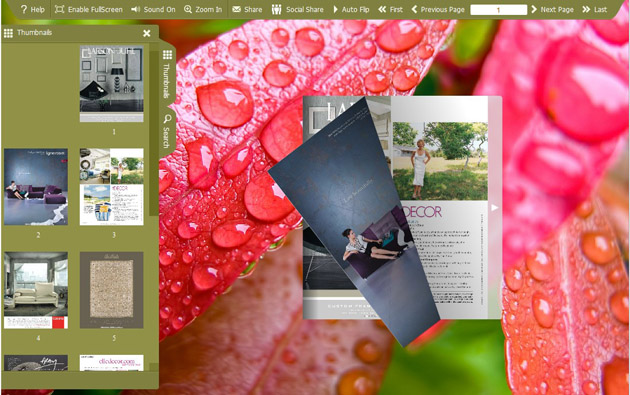Select the Search side tab
630x395 pixels.
tap(167, 131)
